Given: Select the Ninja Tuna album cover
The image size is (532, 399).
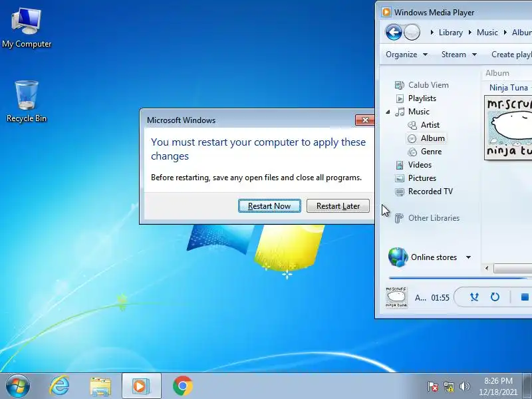Looking at the screenshot, I should [508, 128].
